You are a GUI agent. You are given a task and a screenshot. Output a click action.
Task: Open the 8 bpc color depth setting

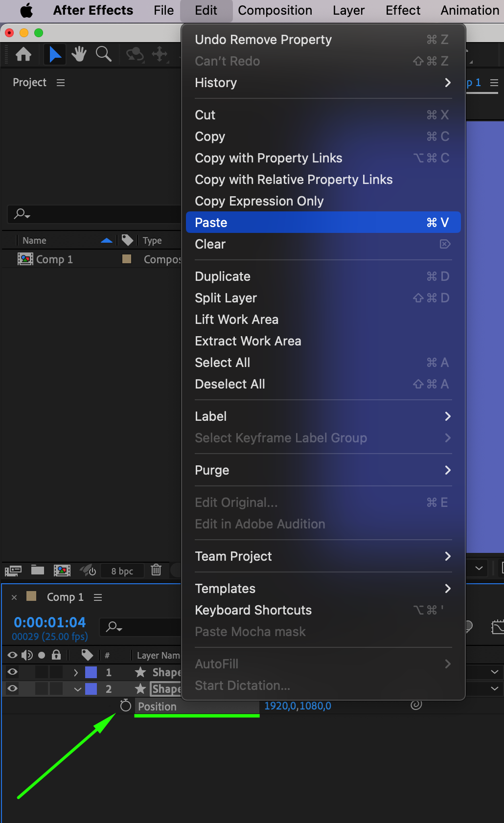[x=122, y=571]
